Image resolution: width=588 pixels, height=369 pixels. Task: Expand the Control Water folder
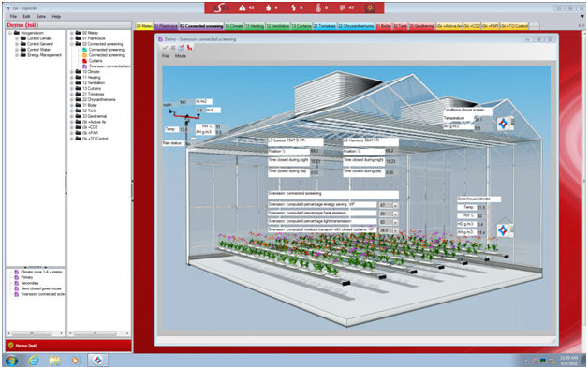point(17,50)
